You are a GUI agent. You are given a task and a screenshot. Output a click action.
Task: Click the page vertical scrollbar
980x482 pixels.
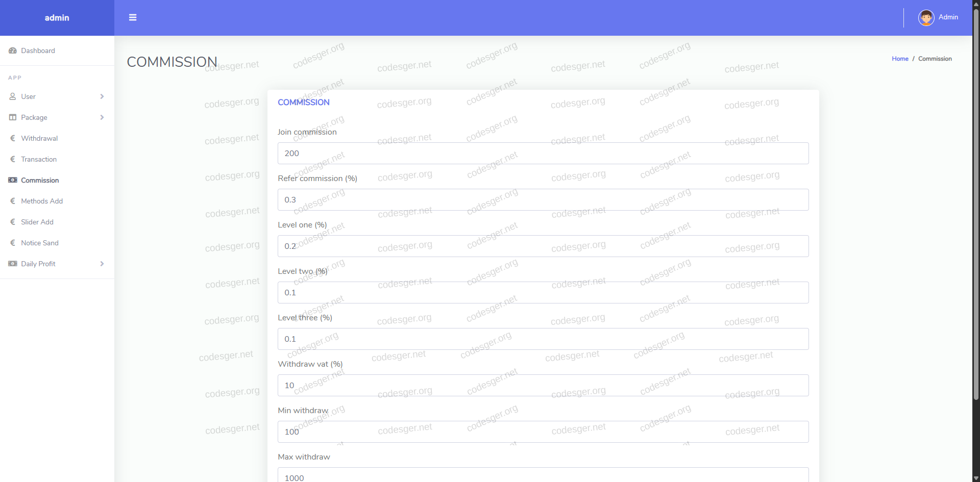point(976,204)
